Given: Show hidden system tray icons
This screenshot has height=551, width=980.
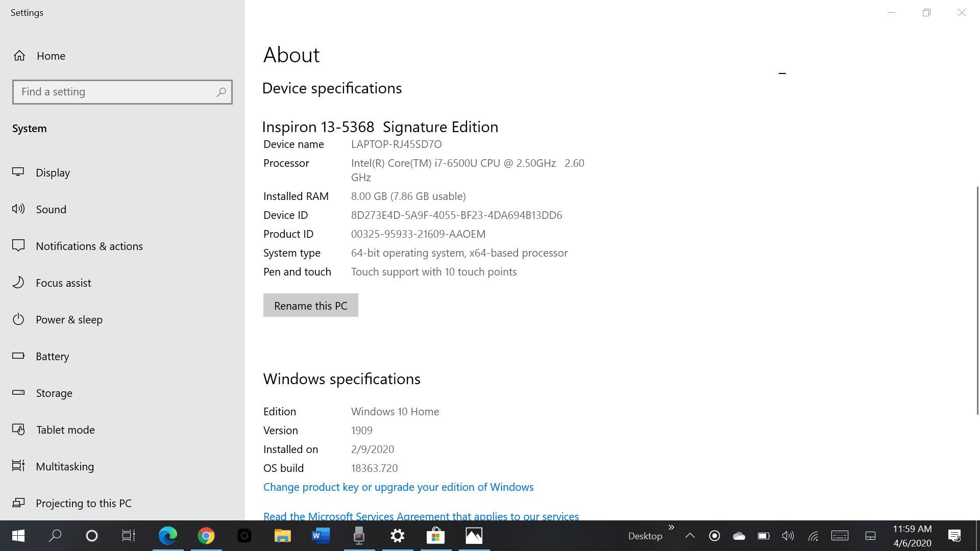Looking at the screenshot, I should (690, 536).
